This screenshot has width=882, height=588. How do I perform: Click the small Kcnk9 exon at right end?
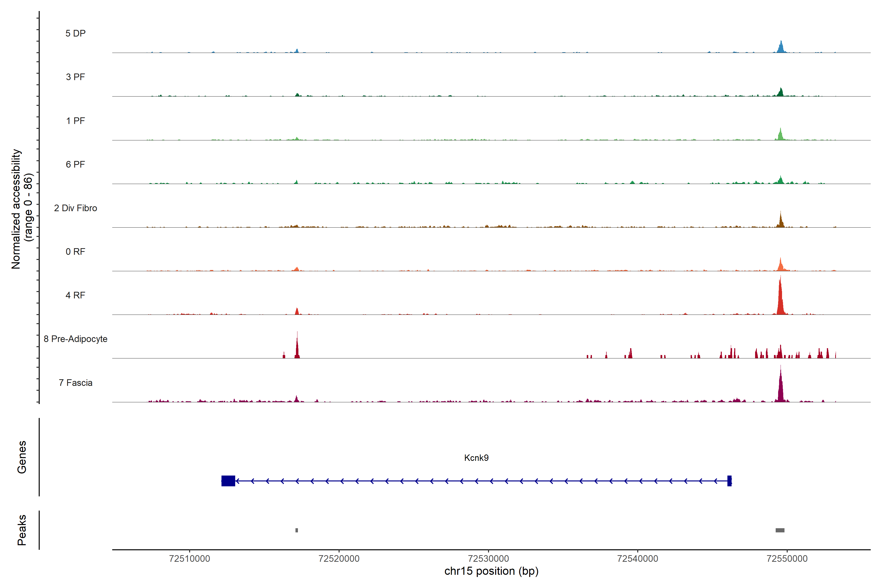coord(729,481)
